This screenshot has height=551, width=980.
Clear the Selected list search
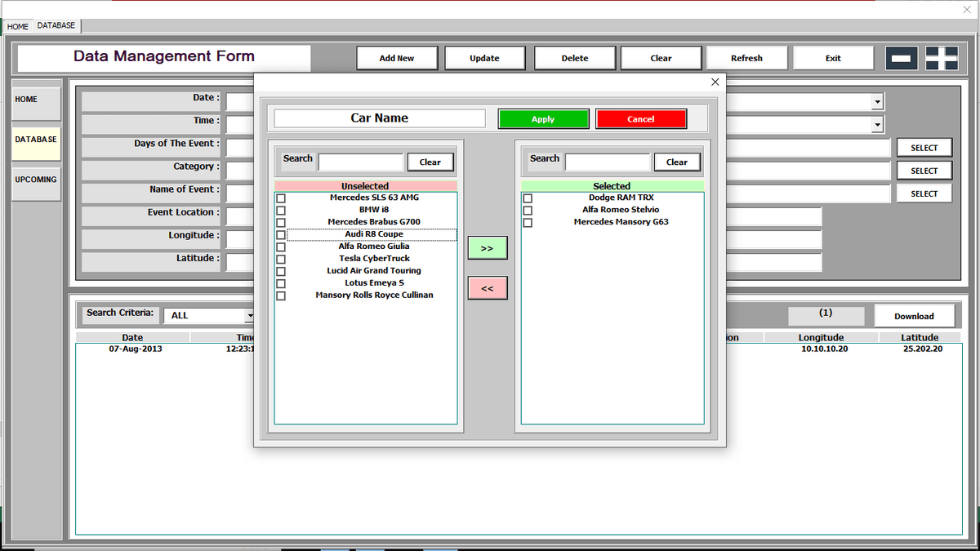tap(676, 162)
